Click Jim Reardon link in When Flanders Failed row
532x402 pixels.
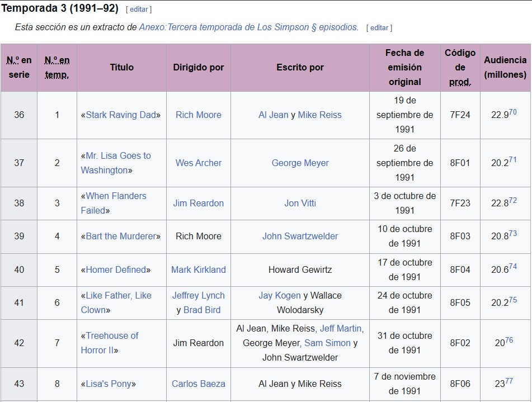click(x=199, y=203)
